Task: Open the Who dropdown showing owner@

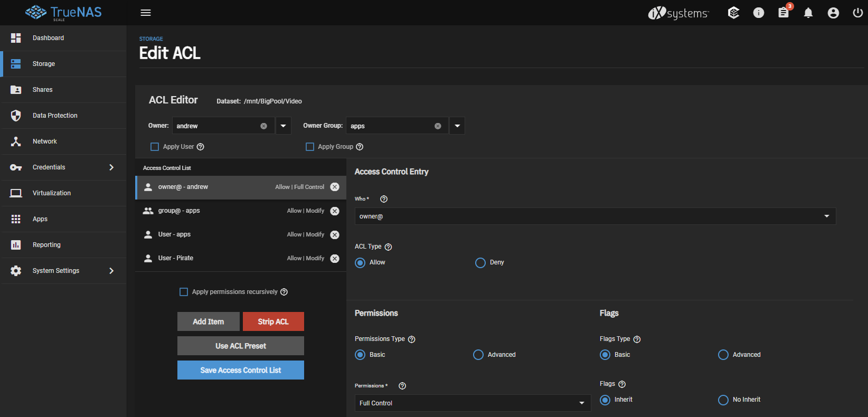Action: click(x=595, y=216)
